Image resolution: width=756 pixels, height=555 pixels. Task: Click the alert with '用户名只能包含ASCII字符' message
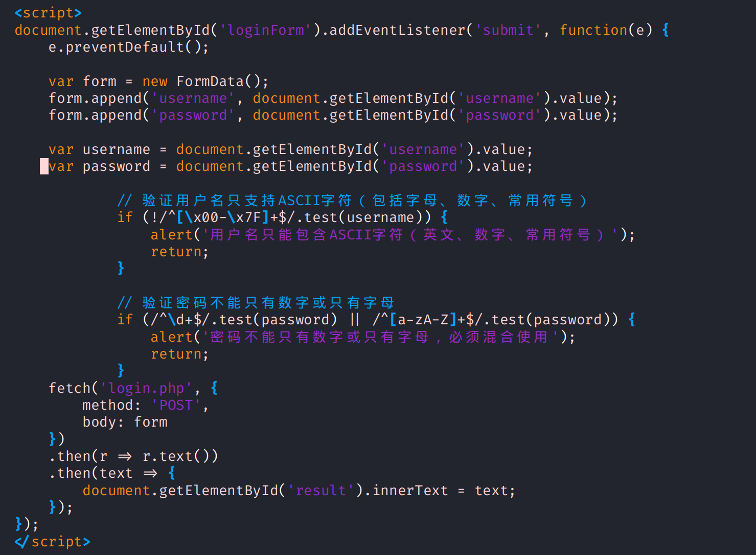393,235
